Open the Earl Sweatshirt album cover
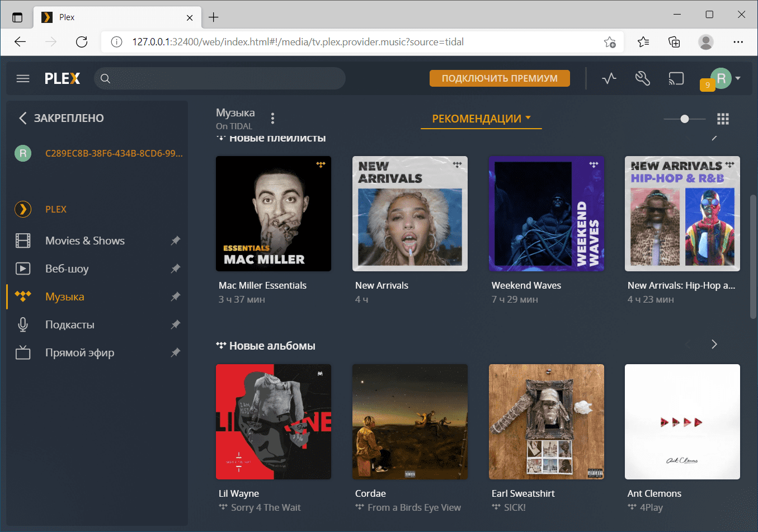Screen dimensions: 758x532 point(547,422)
